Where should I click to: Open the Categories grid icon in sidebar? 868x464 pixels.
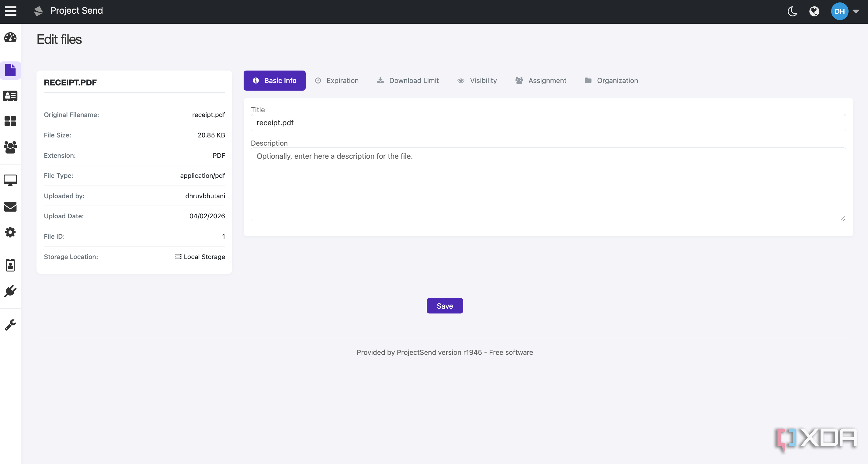[10, 121]
